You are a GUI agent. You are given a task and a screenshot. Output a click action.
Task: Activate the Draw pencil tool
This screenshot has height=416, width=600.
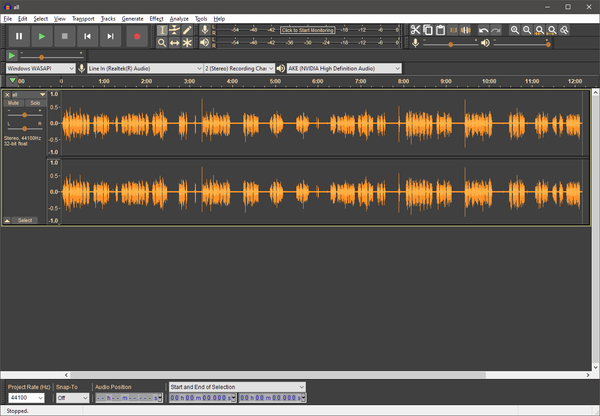[187, 30]
